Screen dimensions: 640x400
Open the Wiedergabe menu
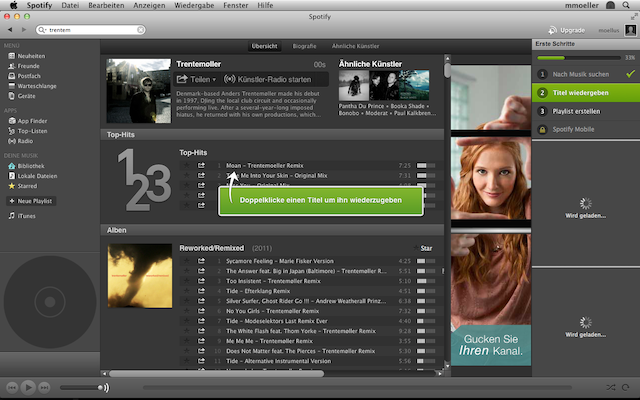pyautogui.click(x=194, y=5)
